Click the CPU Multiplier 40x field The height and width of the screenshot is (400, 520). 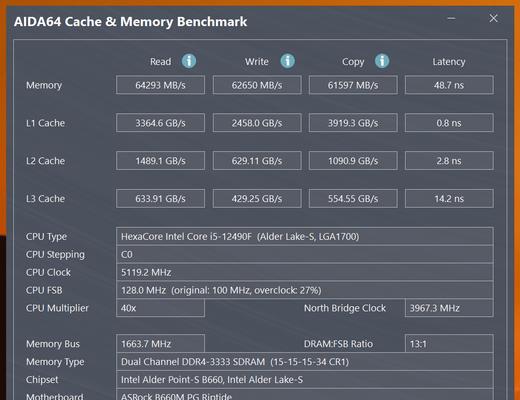click(160, 308)
